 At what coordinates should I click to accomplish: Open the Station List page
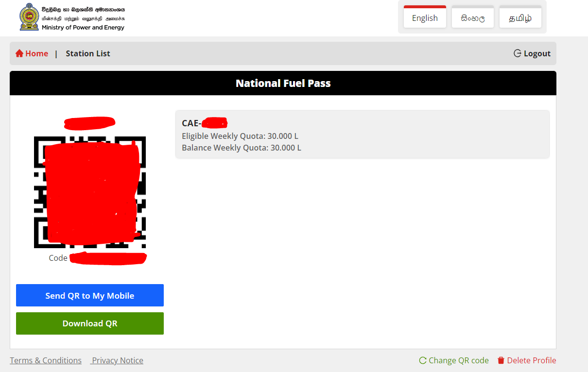tap(88, 53)
